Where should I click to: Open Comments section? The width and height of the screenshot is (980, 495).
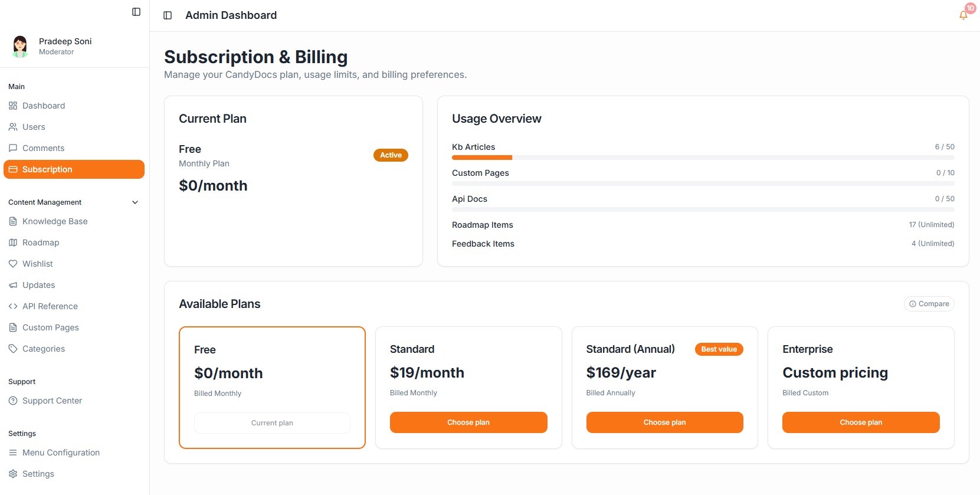click(43, 148)
